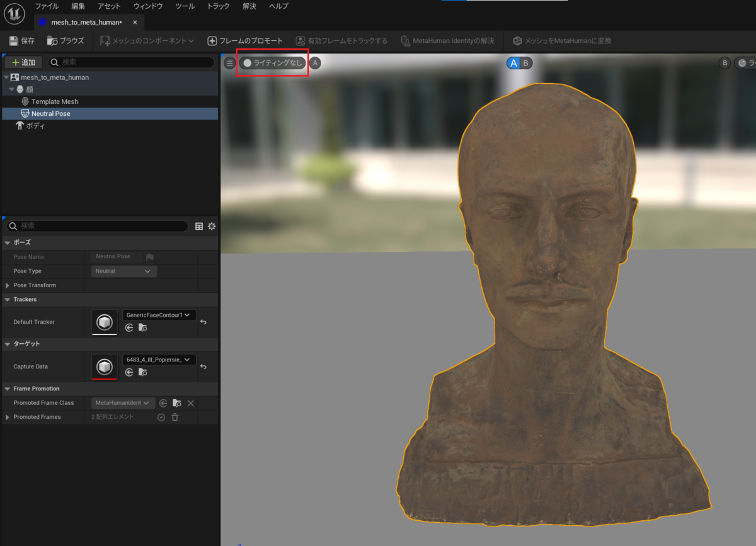Save the asset with 保存
Viewport: 756px width, 546px height.
pos(22,41)
